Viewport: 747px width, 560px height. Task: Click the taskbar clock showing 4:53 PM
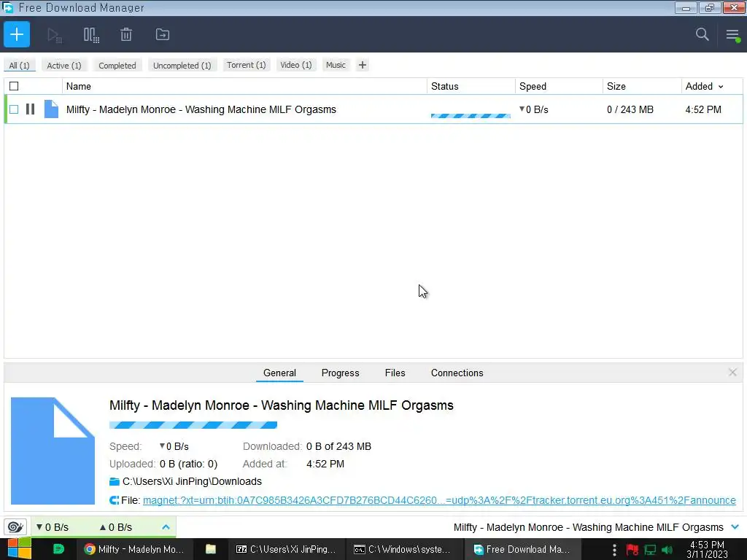click(x=708, y=549)
